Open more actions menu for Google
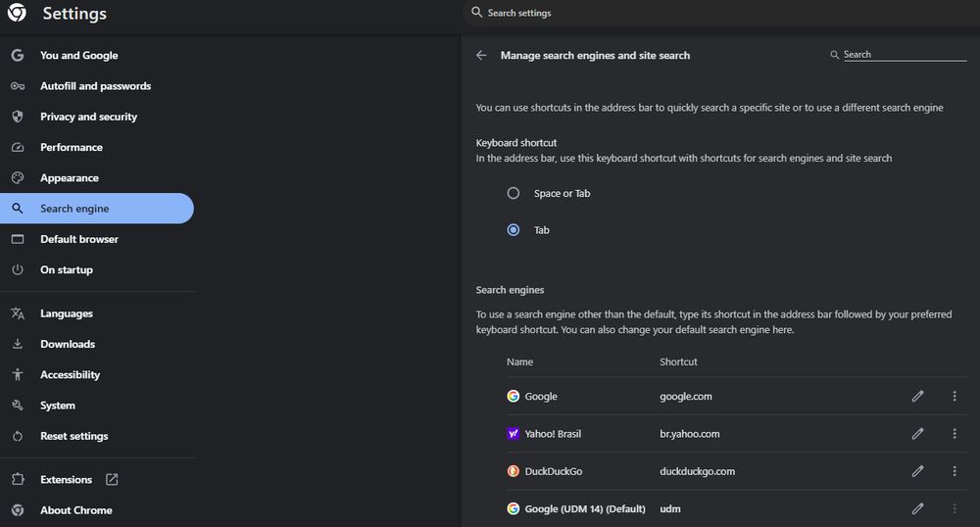The width and height of the screenshot is (980, 527). pos(955,397)
